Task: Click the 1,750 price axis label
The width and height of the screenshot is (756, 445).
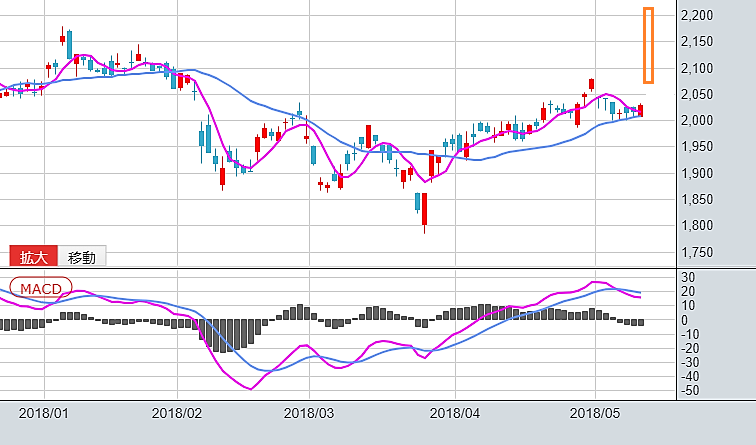Action: (x=697, y=252)
